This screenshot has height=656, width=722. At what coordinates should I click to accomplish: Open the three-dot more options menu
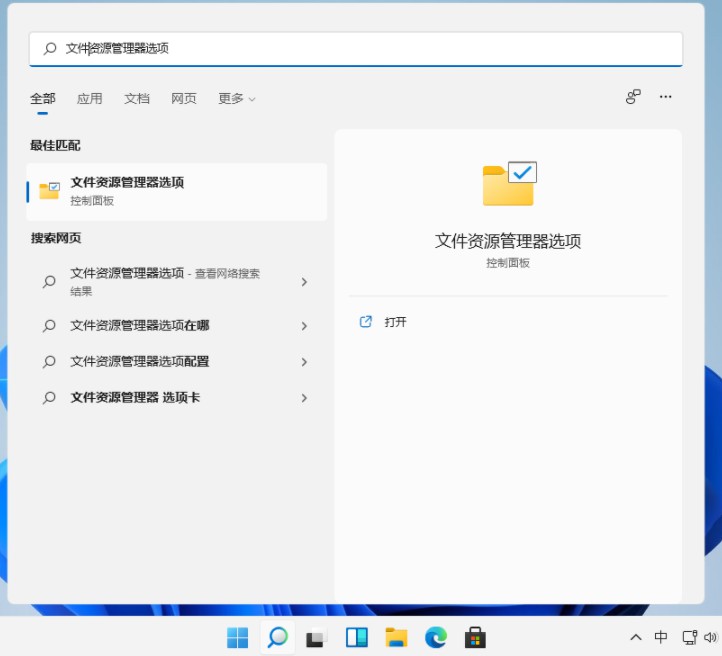(666, 97)
